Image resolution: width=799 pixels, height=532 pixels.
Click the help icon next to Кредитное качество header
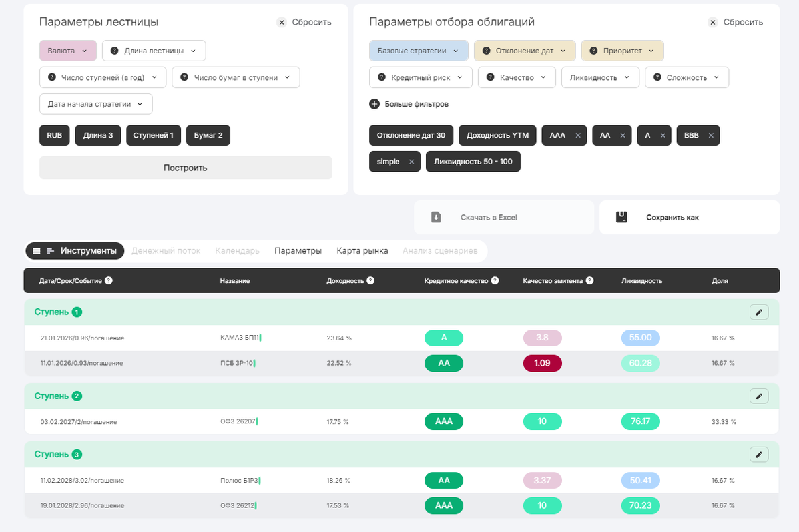(495, 280)
